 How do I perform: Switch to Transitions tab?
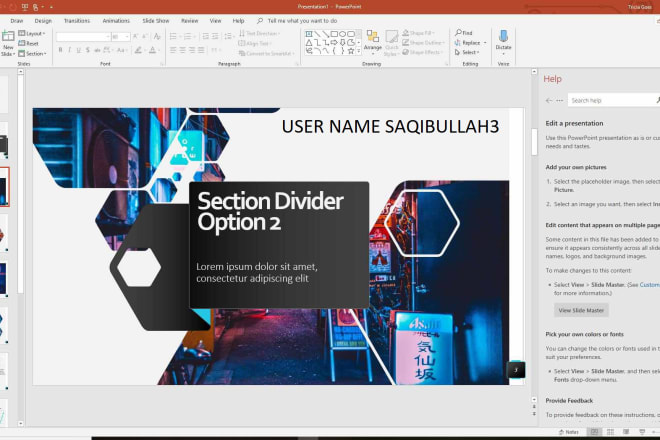[x=77, y=21]
